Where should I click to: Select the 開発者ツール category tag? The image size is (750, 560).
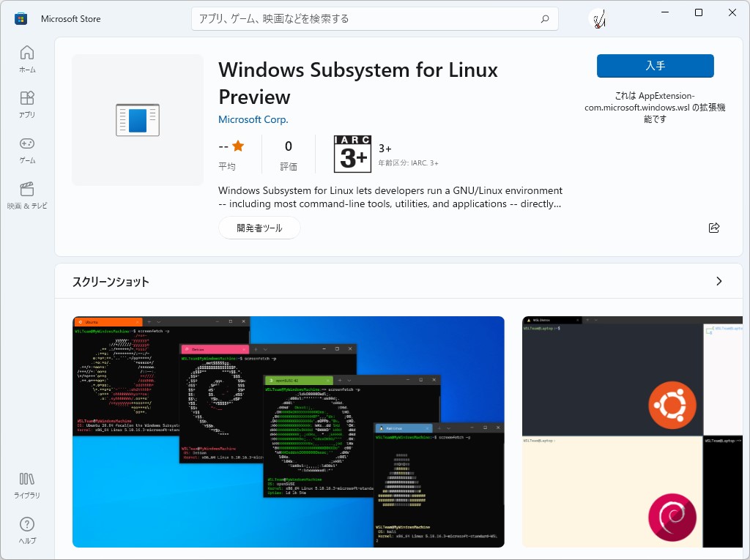click(x=259, y=228)
